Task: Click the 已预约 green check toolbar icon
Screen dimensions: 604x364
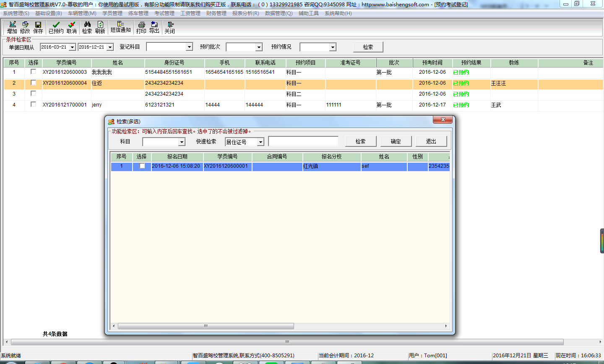Action: click(56, 28)
